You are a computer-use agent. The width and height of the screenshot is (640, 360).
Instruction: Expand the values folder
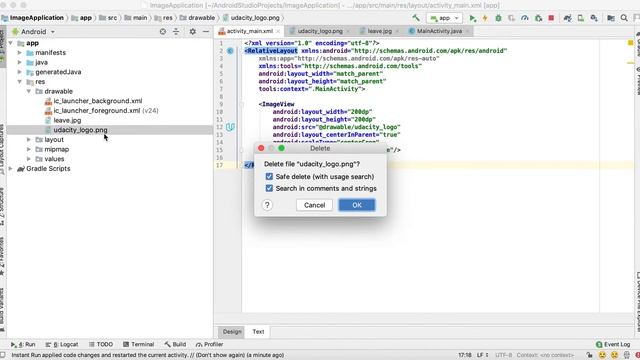click(x=29, y=159)
